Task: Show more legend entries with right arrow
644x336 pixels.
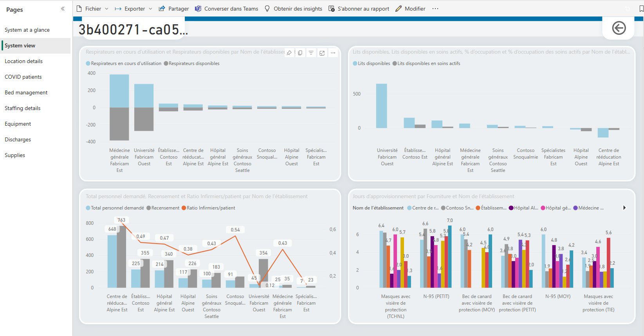Action: [x=624, y=208]
